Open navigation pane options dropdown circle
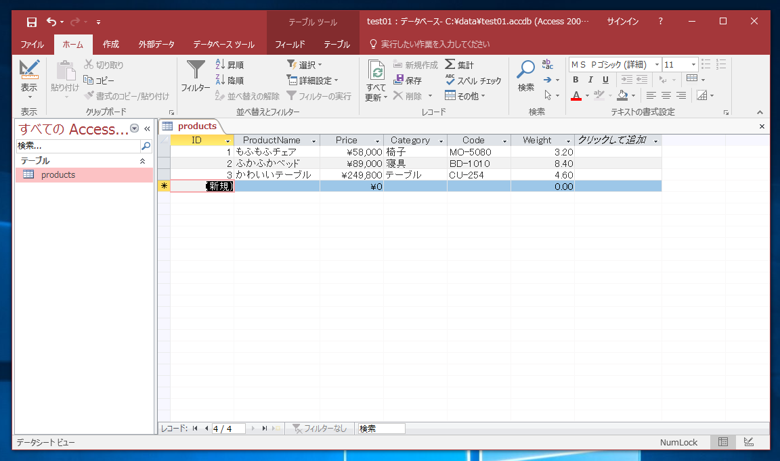Image resolution: width=780 pixels, height=461 pixels. (x=134, y=128)
